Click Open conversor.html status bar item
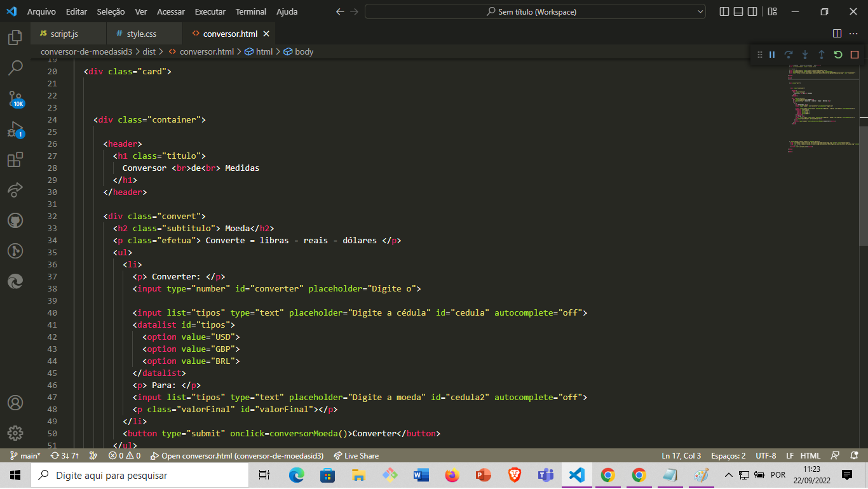Screen dimensions: 868x489 click(237, 455)
